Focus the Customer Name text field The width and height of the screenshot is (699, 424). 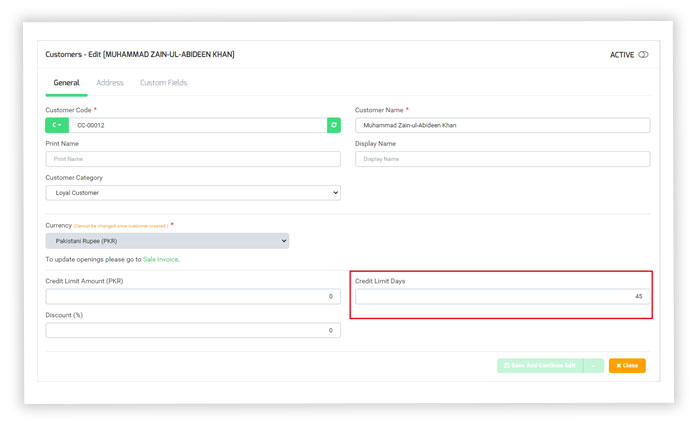coord(502,125)
